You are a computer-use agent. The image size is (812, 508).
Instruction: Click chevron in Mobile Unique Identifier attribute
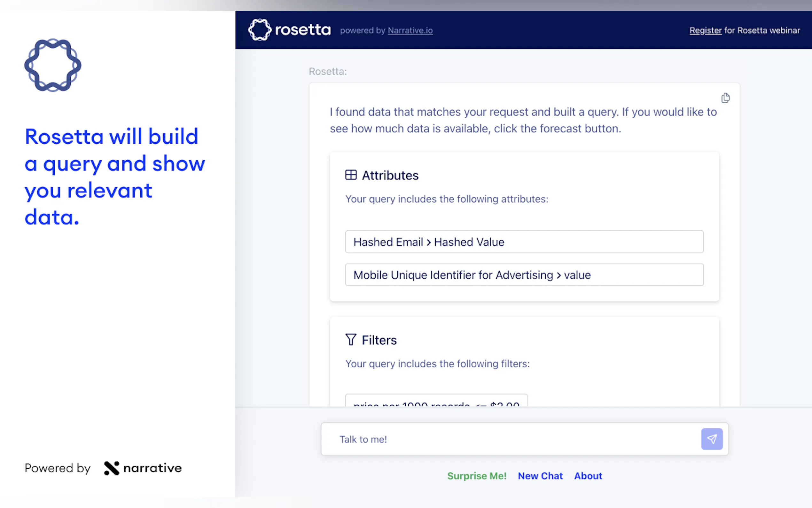(558, 275)
